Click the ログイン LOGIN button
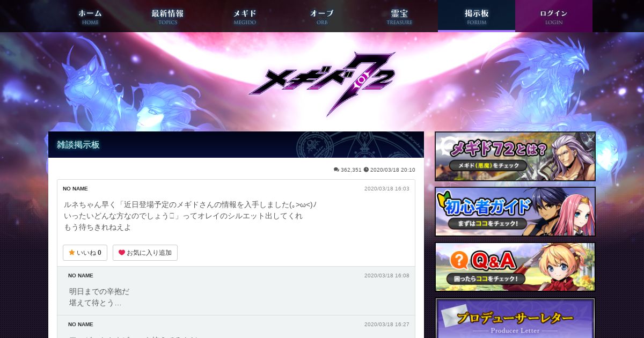644x338 pixels. pyautogui.click(x=554, y=16)
